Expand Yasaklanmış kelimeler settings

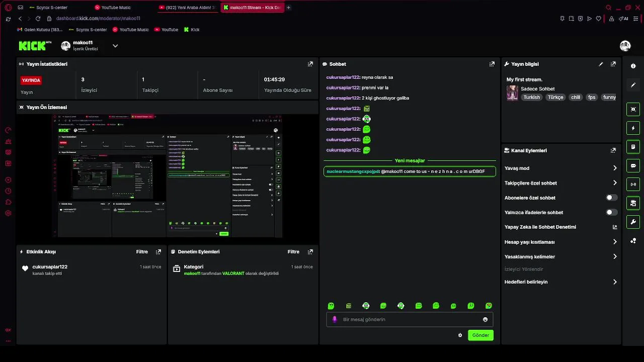(615, 256)
